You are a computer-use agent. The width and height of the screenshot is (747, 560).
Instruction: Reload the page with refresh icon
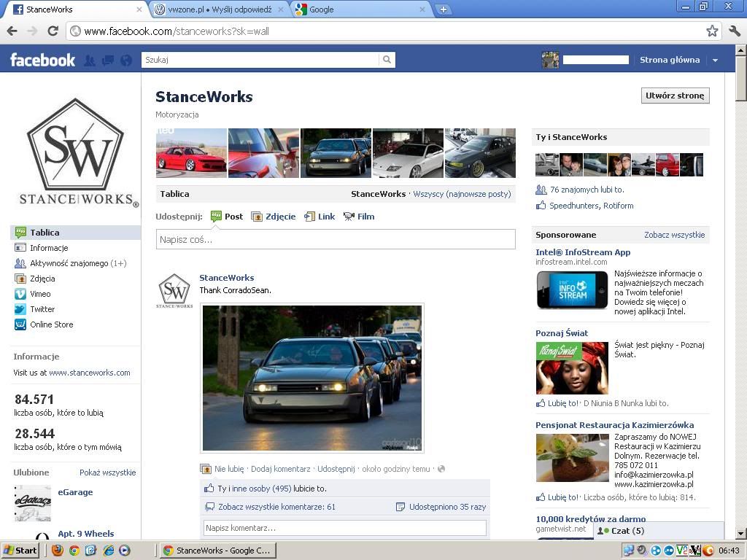[x=53, y=31]
